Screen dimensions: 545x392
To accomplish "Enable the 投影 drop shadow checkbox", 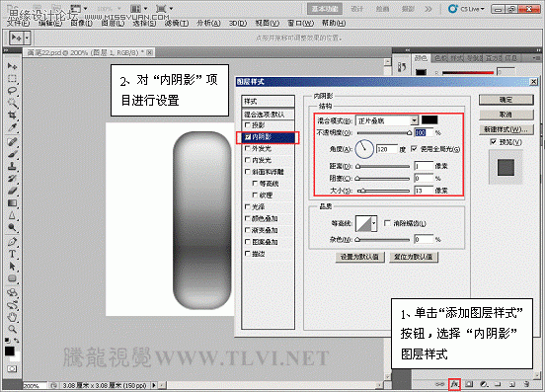I will (x=248, y=124).
